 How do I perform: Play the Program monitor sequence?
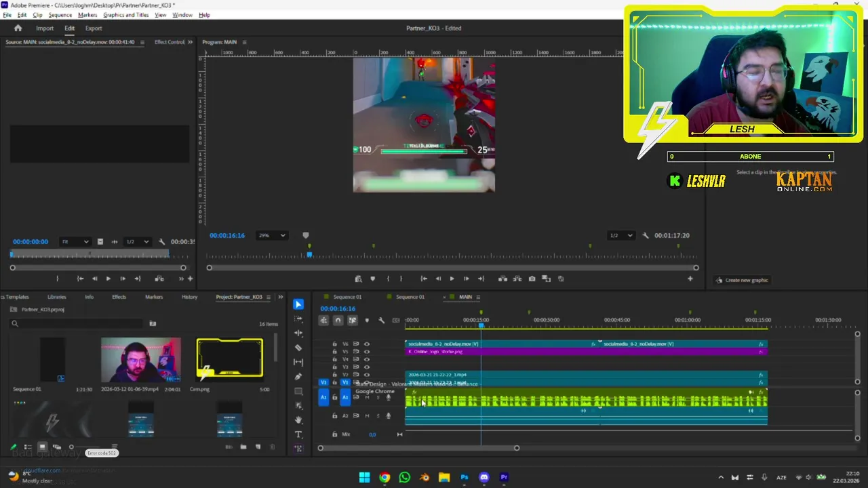452,279
